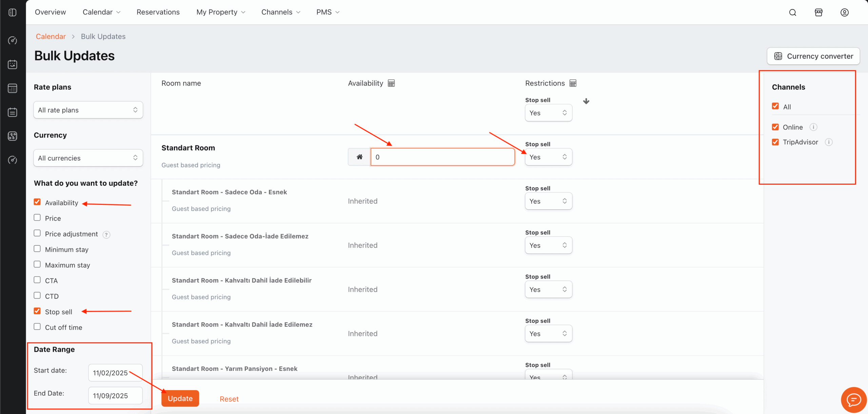Toggle the sidebar panel icon
The image size is (868, 414).
click(x=13, y=13)
